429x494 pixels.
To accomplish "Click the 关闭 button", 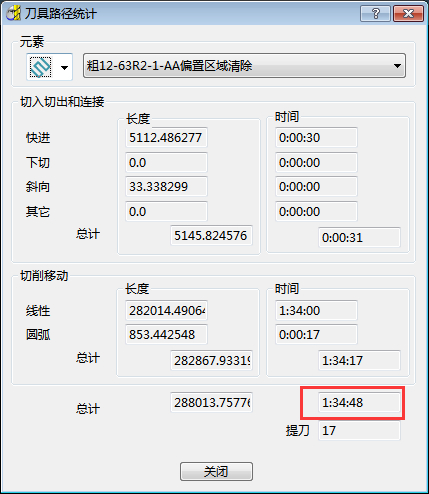I will coord(216,471).
